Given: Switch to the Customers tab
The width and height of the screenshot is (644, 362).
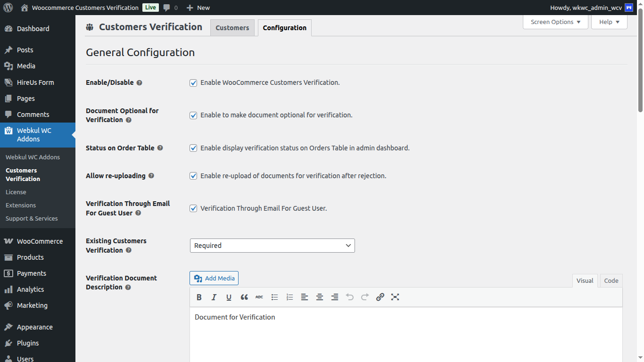Looking at the screenshot, I should 232,27.
